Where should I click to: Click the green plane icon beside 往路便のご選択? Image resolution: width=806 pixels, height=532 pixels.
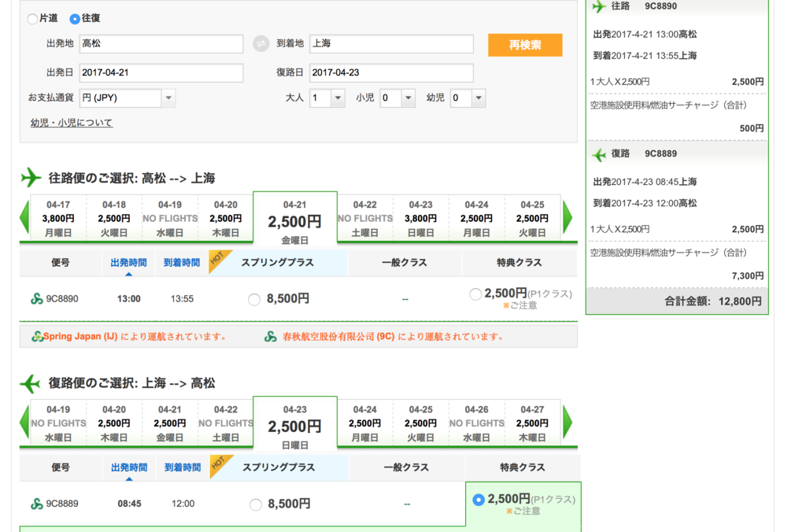31,178
